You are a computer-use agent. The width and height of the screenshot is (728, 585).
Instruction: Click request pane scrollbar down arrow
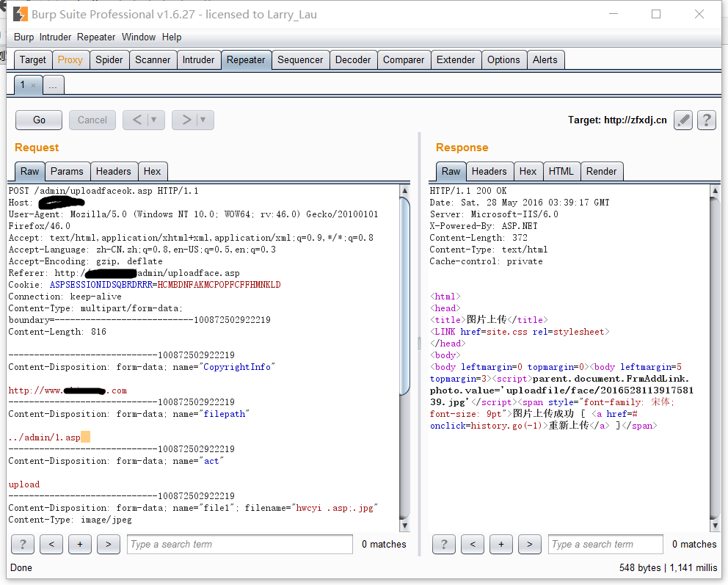[x=405, y=526]
